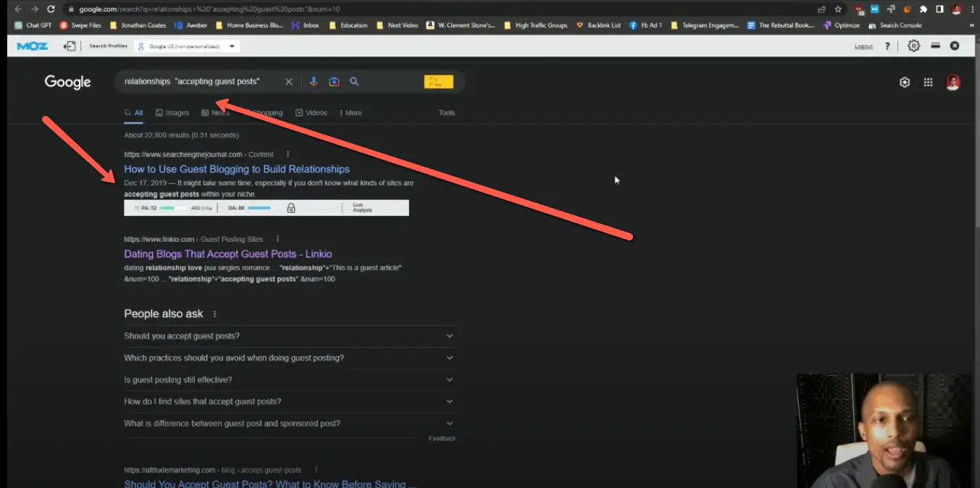The image size is (980, 488).
Task: Click the Moz logo on the MozBar
Action: tap(31, 46)
